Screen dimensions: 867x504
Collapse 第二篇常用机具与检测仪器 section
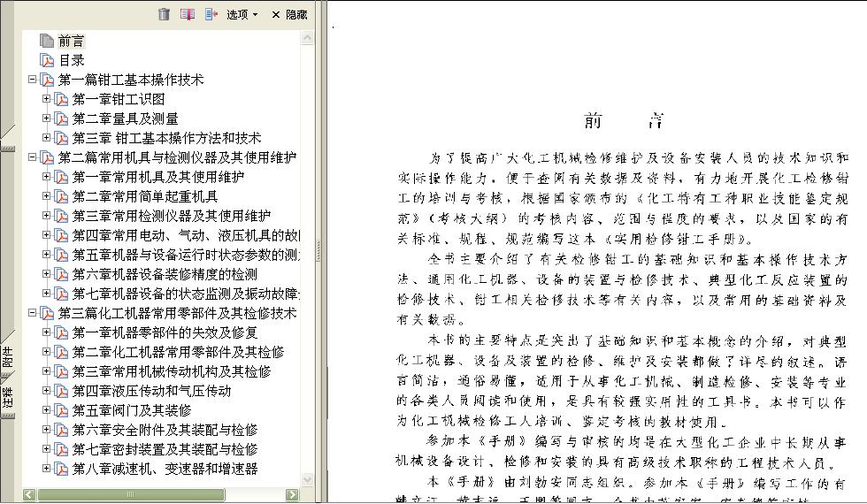[x=32, y=157]
